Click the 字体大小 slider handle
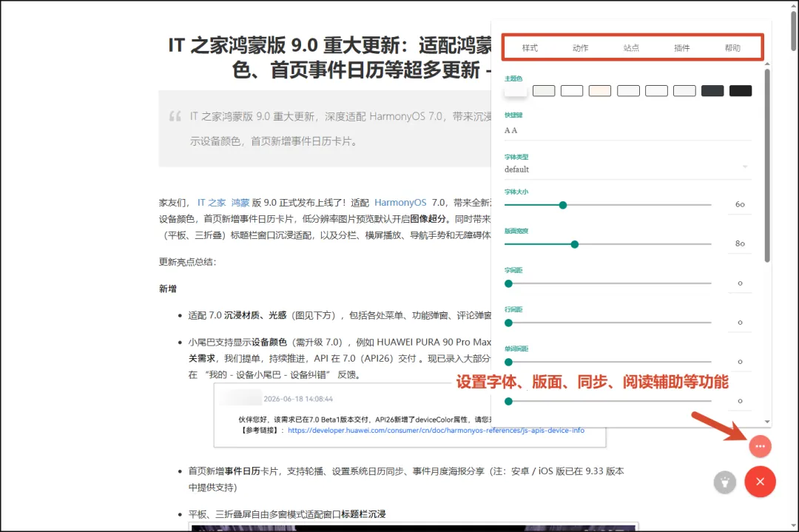 tap(562, 205)
